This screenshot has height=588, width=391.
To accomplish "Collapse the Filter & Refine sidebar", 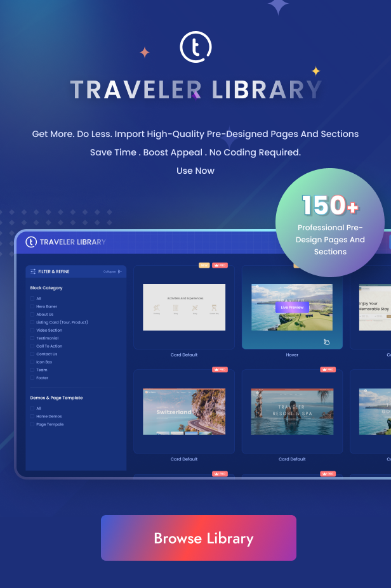I will pyautogui.click(x=113, y=271).
